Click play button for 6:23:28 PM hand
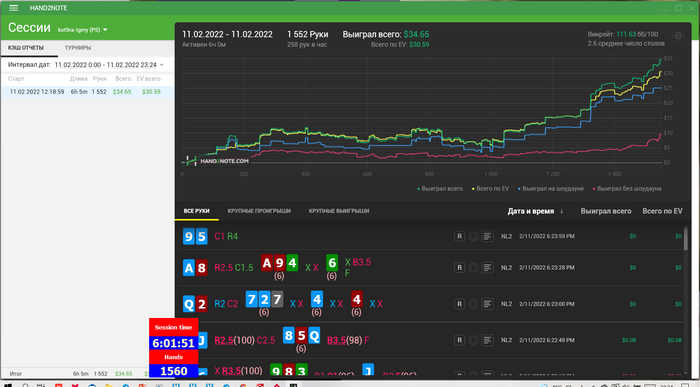 (x=473, y=267)
